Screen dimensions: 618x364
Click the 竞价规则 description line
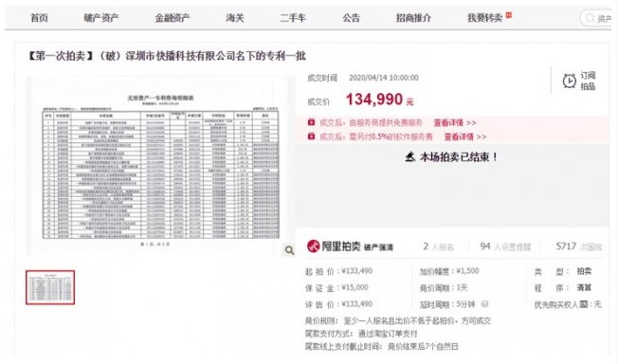tap(398, 320)
